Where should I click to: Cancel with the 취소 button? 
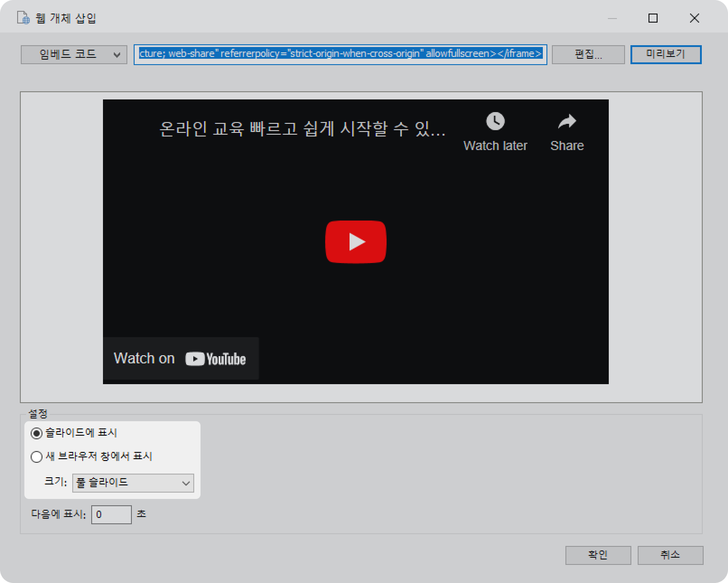tap(670, 555)
